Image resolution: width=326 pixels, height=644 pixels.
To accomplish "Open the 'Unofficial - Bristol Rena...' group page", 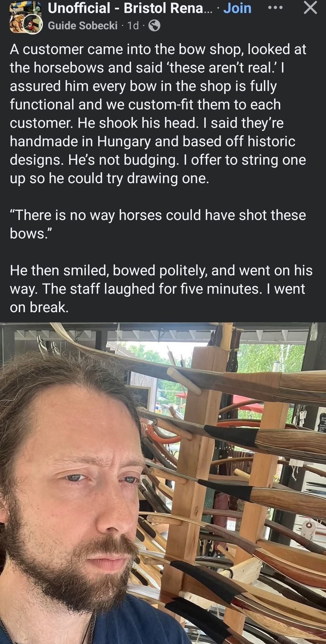I will (x=130, y=8).
